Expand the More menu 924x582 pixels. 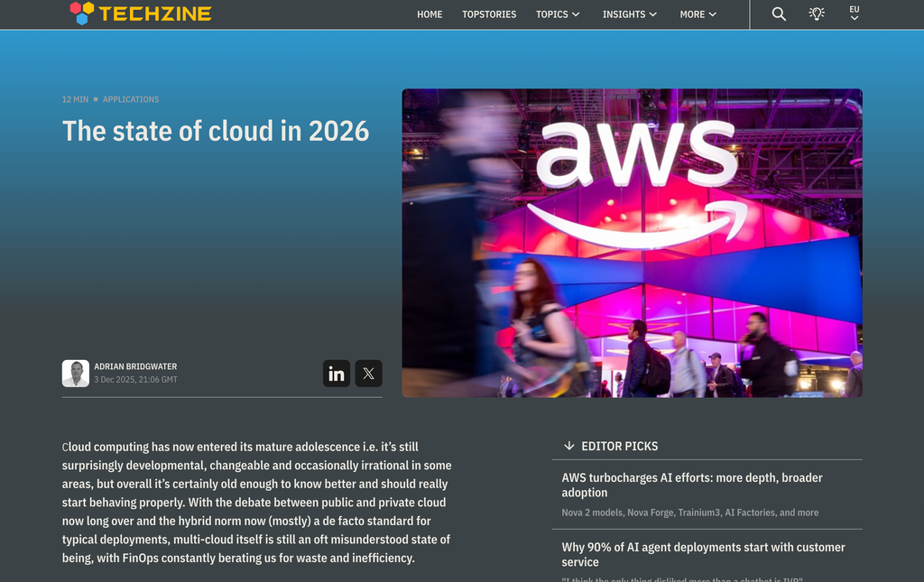(698, 14)
